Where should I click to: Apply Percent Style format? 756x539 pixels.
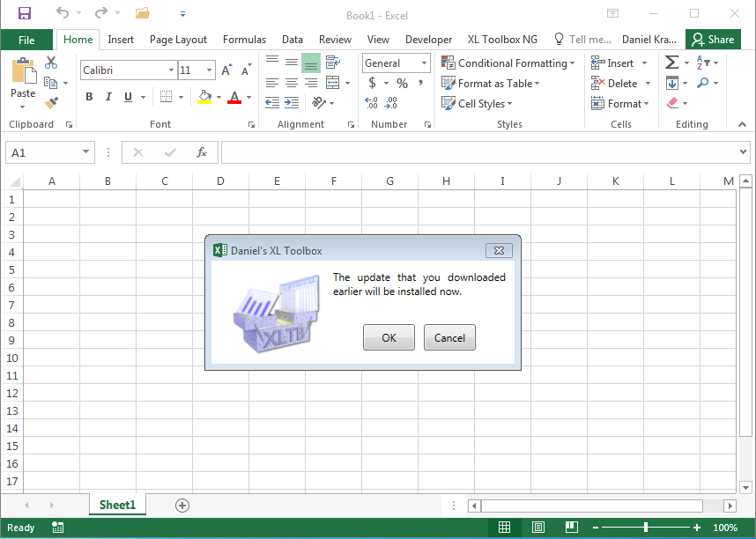coord(402,84)
